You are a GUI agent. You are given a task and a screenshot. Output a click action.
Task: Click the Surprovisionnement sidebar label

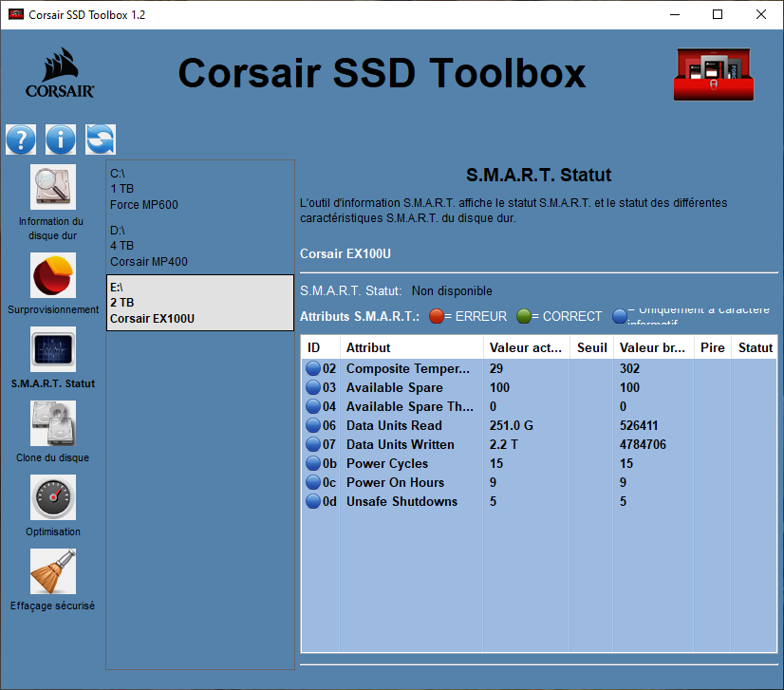(x=53, y=309)
